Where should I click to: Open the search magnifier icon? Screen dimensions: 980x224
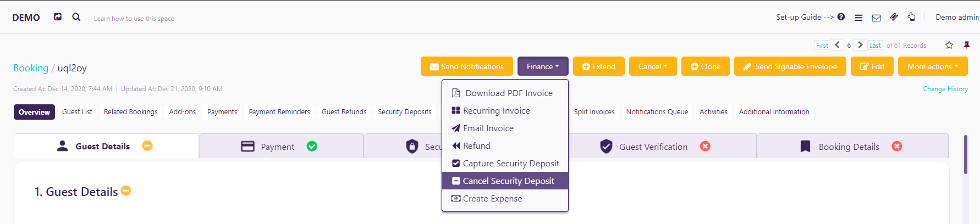tap(76, 17)
